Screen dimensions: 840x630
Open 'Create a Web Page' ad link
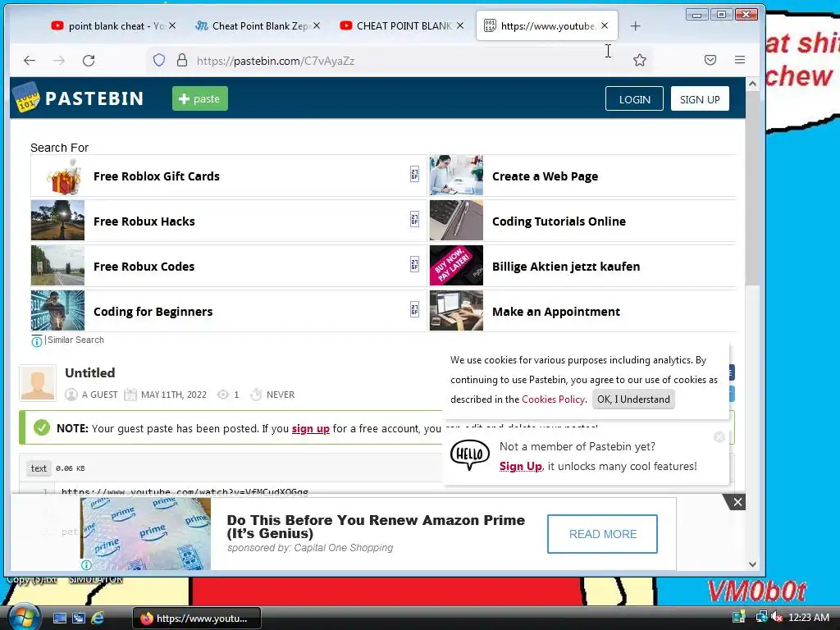click(582, 176)
